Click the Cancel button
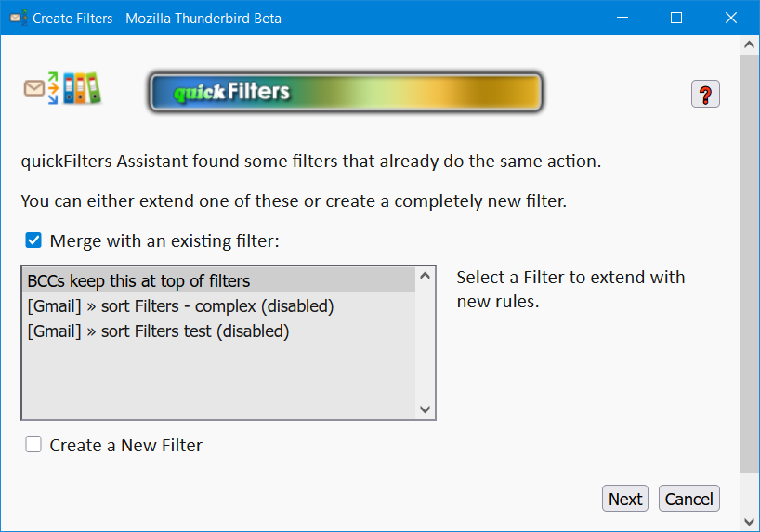The height and width of the screenshot is (532, 760). [x=689, y=499]
